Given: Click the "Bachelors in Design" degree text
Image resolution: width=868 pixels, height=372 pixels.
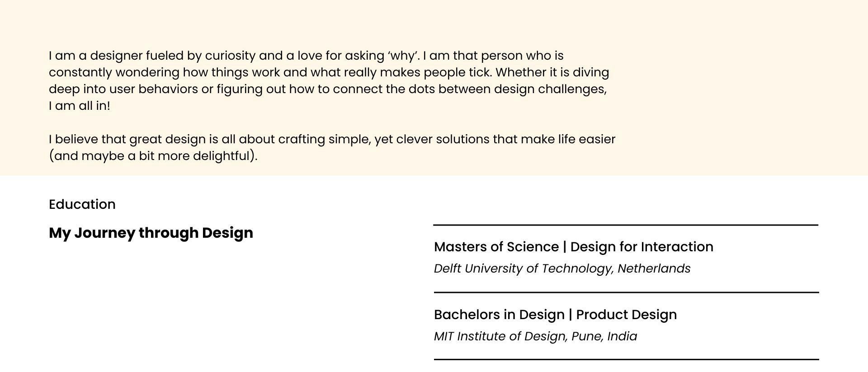Looking at the screenshot, I should click(x=499, y=315).
